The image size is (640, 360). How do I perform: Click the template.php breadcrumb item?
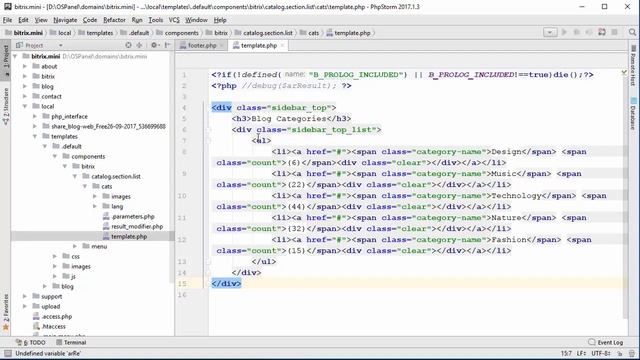tap(349, 33)
